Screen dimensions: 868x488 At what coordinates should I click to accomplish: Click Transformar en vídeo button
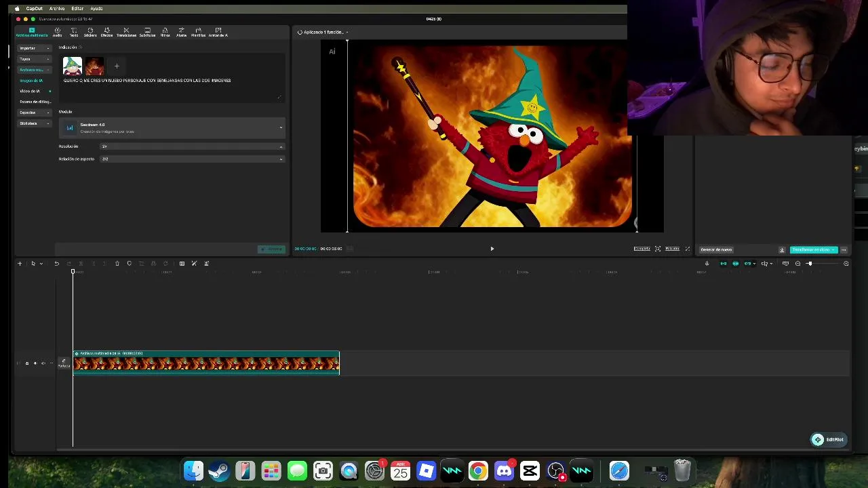click(x=813, y=249)
